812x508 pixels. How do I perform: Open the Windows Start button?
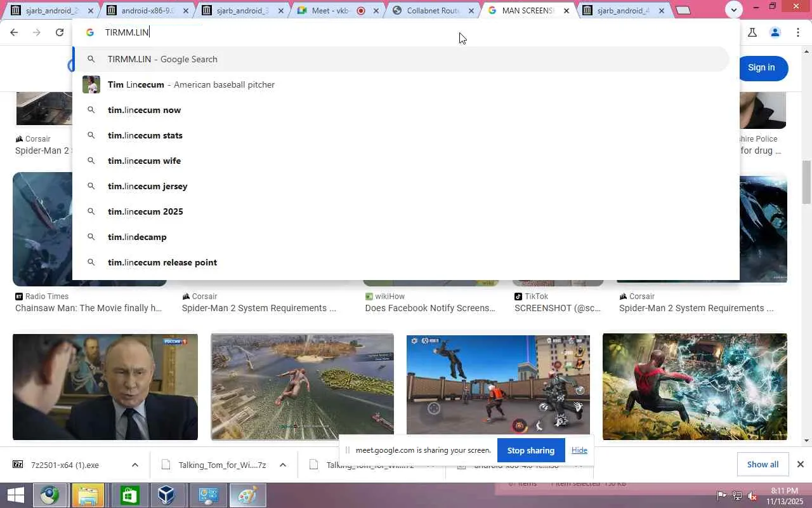(15, 495)
